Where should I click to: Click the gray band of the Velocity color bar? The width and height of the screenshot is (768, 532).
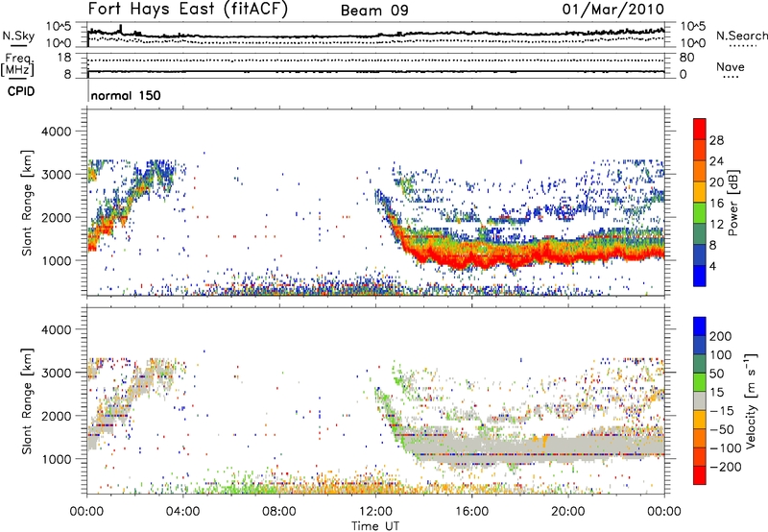(x=700, y=400)
